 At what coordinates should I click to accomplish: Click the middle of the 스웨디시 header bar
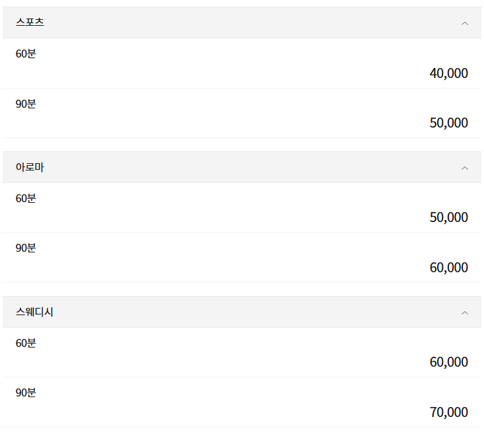(242, 312)
